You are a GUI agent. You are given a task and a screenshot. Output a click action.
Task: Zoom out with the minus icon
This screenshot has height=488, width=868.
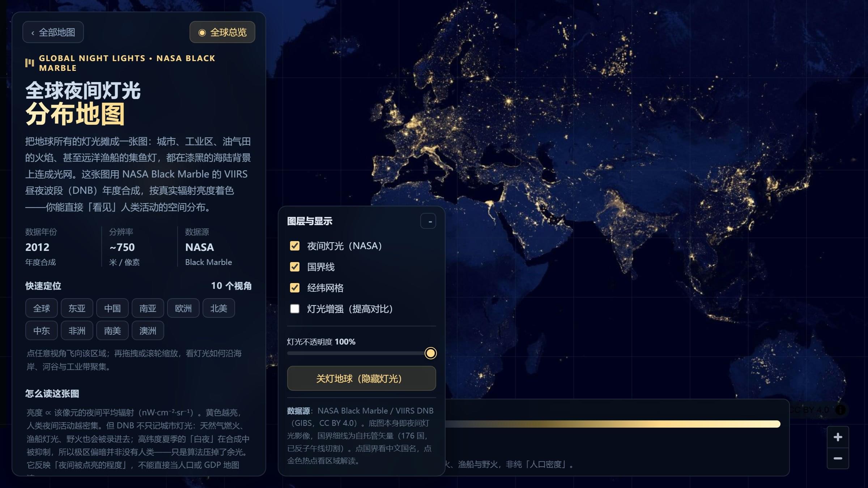pos(838,458)
